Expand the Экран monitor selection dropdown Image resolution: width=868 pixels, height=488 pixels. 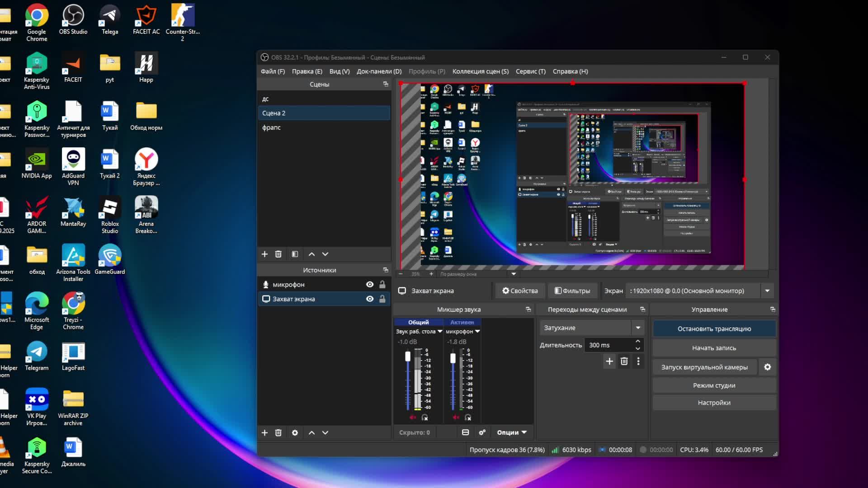[x=767, y=291]
